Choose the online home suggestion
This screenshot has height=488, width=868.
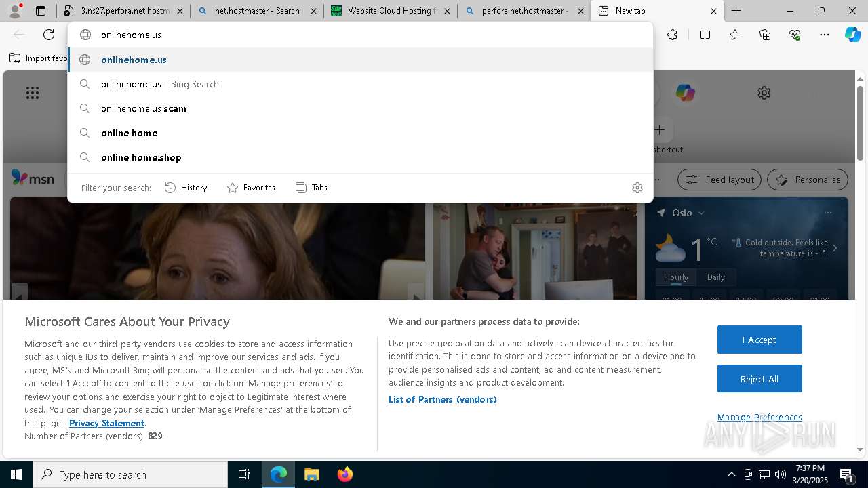click(361, 133)
